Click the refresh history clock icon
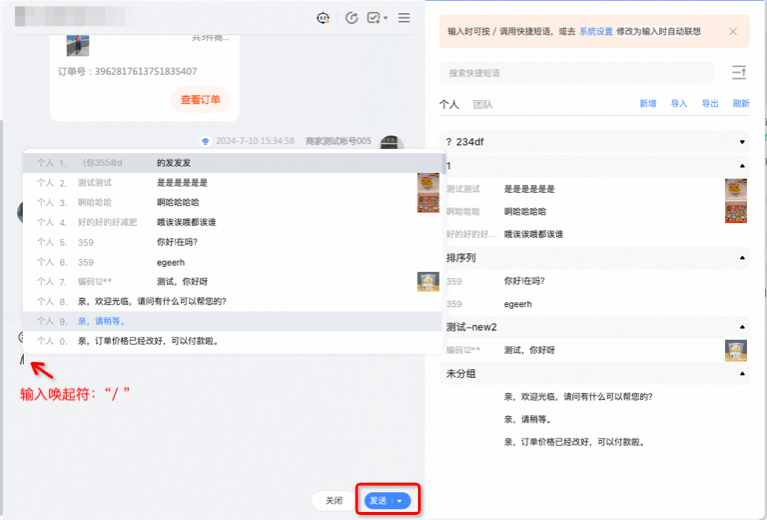 [351, 18]
